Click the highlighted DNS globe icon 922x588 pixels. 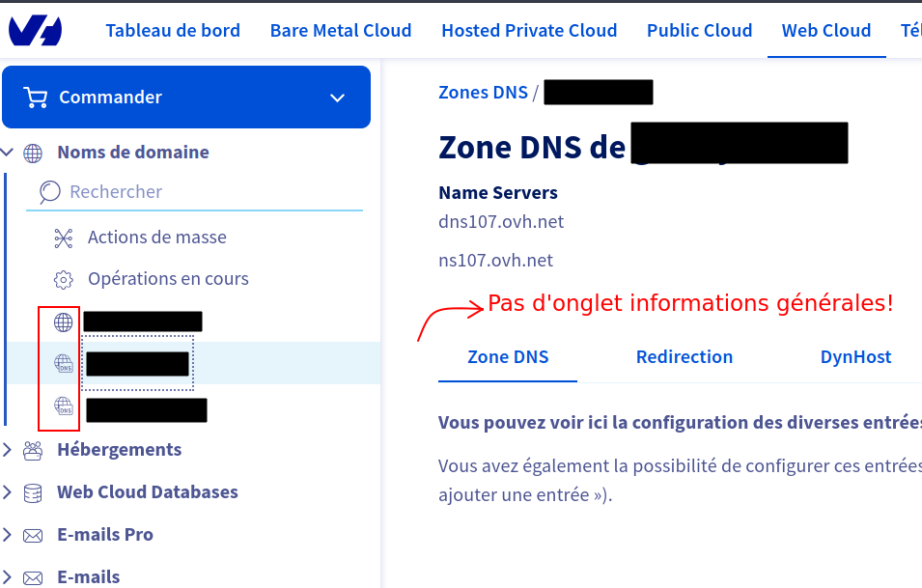[64, 363]
